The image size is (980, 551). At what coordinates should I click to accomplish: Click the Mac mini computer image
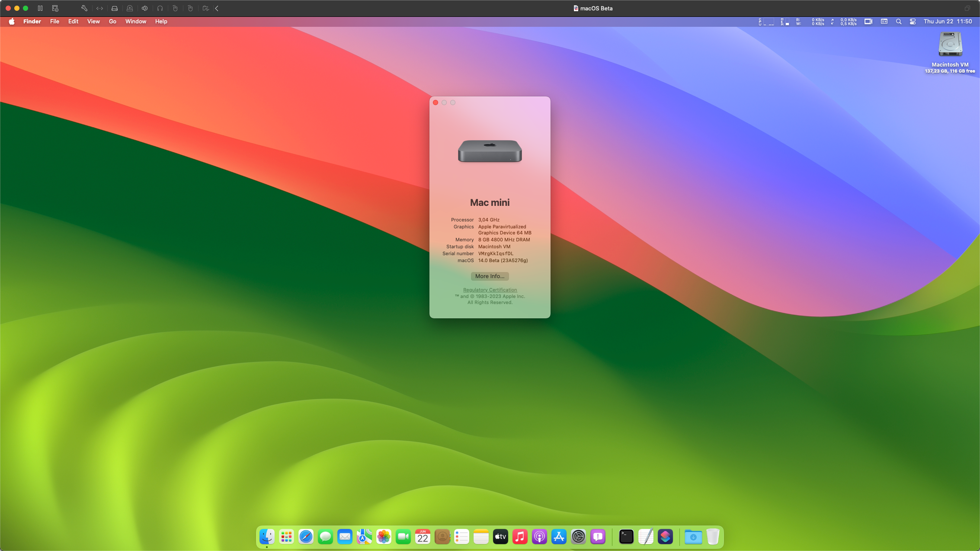490,151
